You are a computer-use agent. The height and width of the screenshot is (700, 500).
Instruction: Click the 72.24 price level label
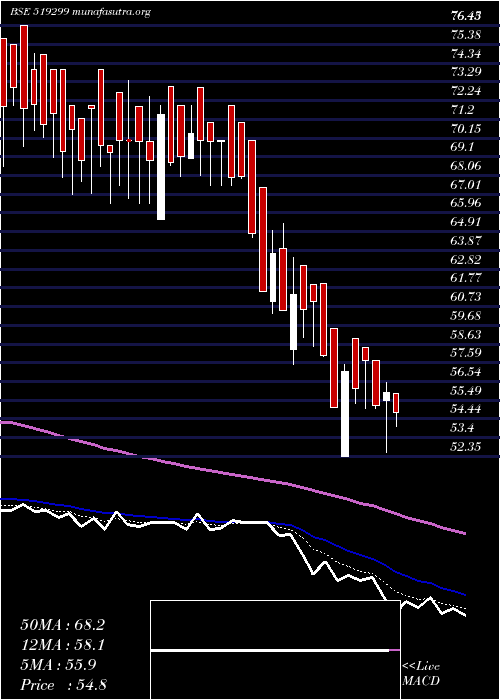coord(467,92)
